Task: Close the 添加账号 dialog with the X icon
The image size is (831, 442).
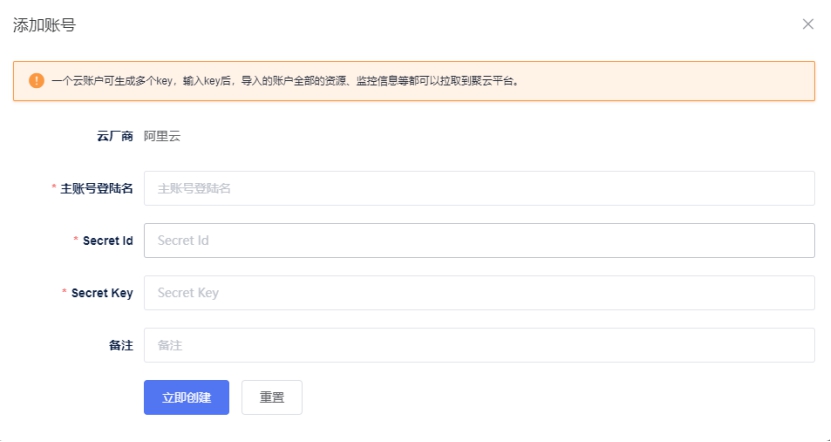Action: coord(808,24)
